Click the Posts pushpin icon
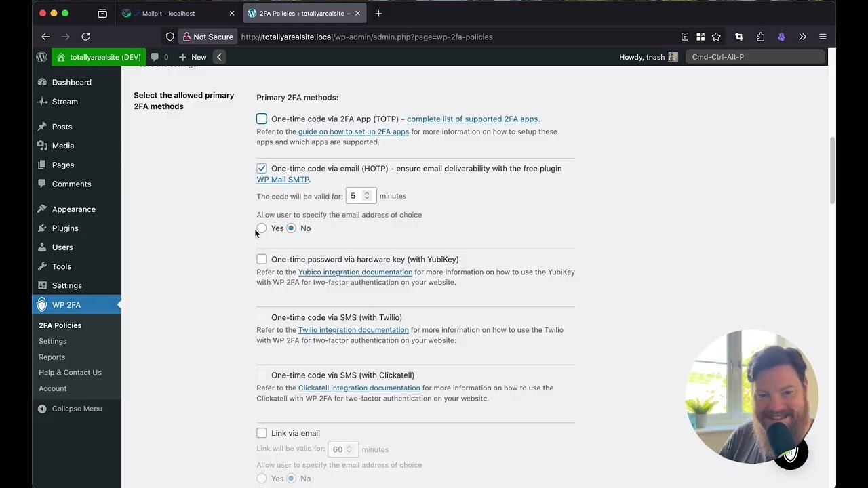This screenshot has width=868, height=488. 42,127
